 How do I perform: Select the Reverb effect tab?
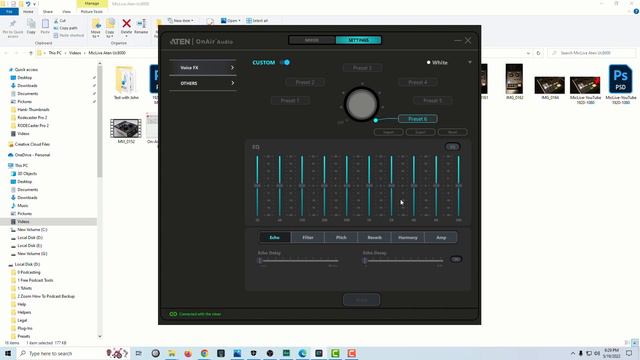375,238
